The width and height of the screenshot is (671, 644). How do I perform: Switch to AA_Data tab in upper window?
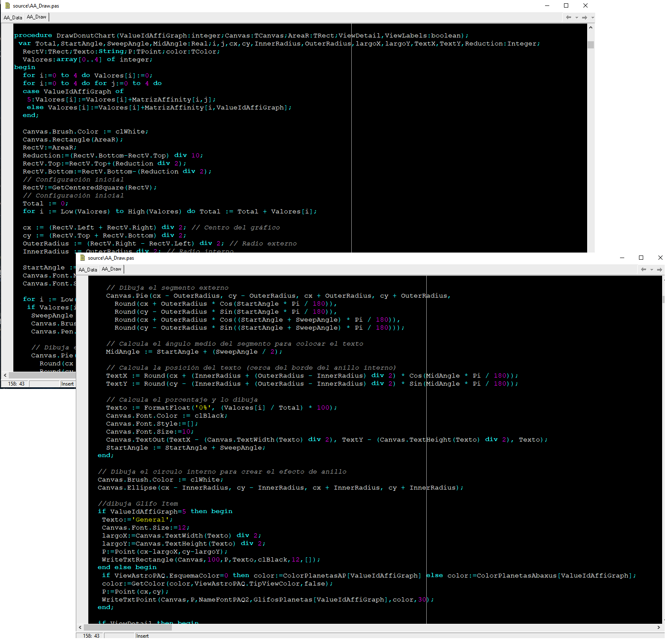point(13,18)
